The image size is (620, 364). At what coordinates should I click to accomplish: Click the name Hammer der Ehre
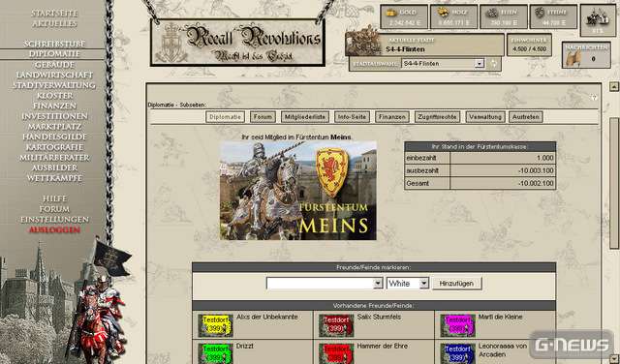[x=383, y=346]
